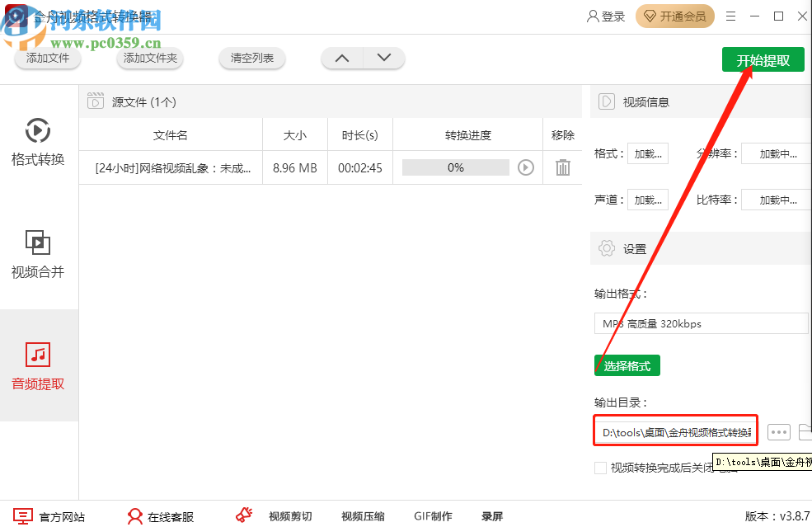Clear the list with 清空列表
This screenshot has width=812, height=527.
click(x=252, y=58)
